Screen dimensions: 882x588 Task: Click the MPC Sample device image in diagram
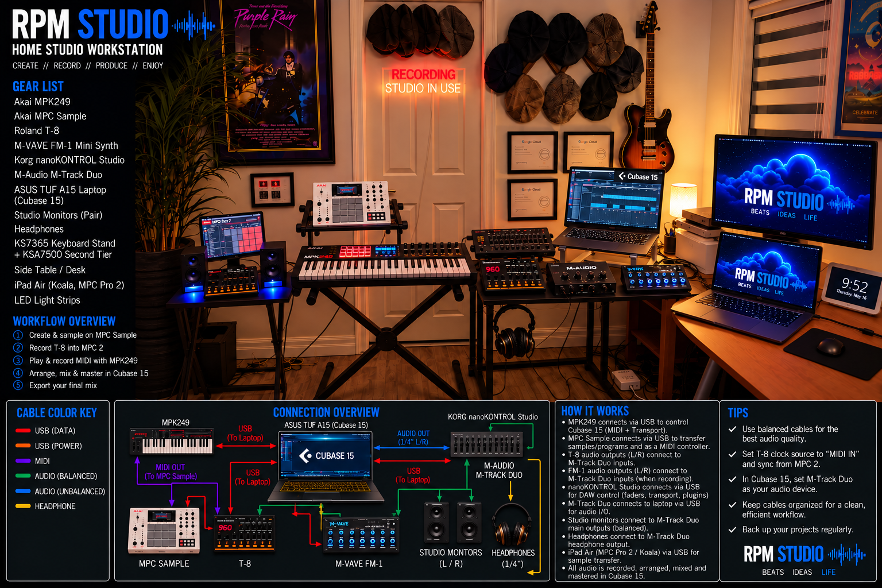(164, 531)
